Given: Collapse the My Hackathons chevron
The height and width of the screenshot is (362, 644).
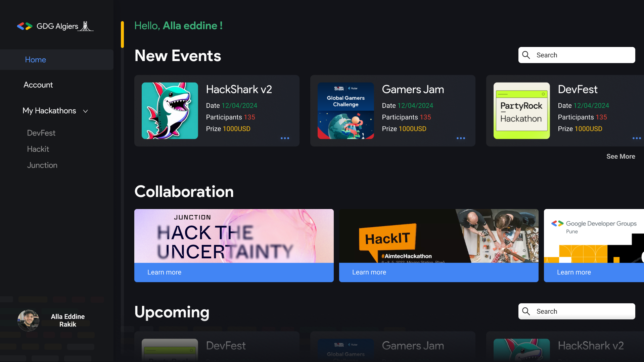Looking at the screenshot, I should pos(86,111).
